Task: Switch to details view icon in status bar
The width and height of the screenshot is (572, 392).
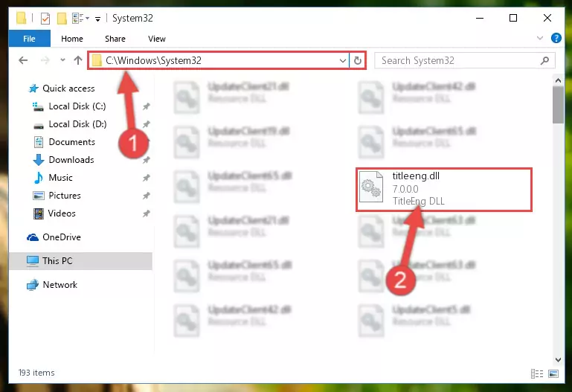Action: 537,373
